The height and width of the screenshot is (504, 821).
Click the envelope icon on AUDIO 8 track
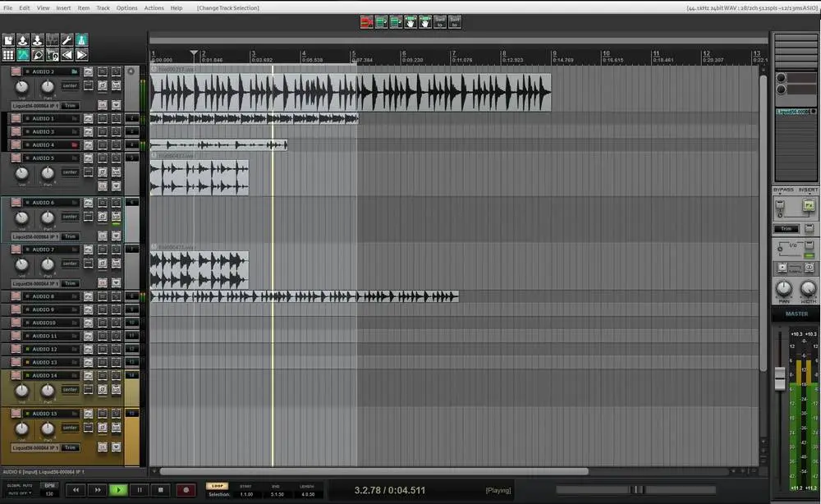[x=88, y=297]
